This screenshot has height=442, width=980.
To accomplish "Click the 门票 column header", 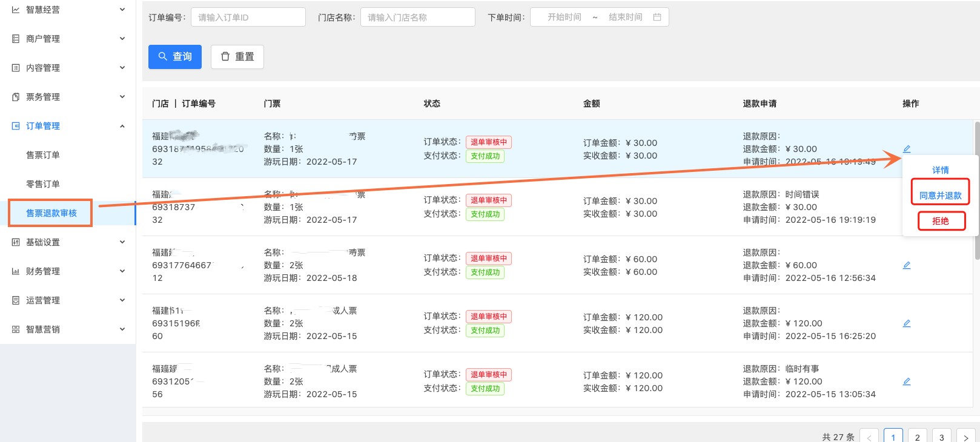I will pyautogui.click(x=273, y=104).
